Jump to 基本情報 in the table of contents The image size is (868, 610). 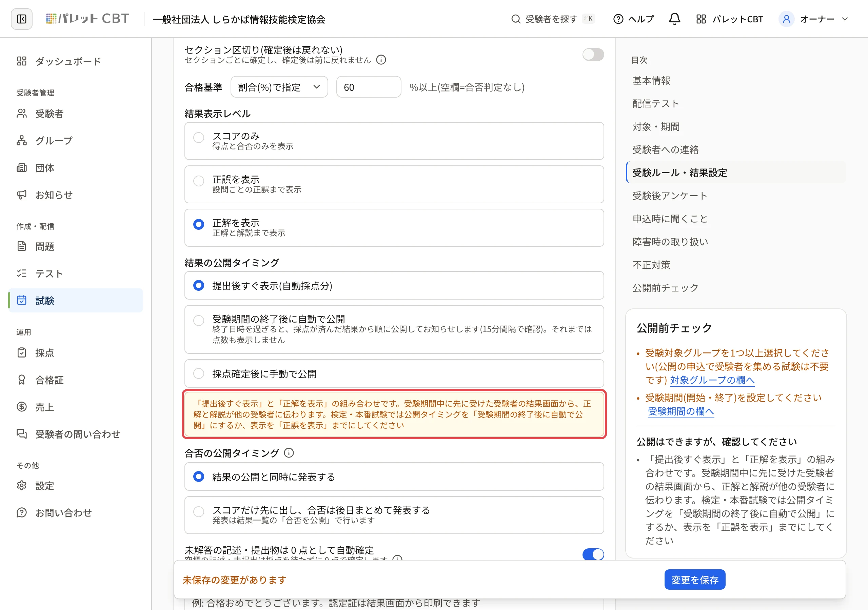tap(651, 81)
